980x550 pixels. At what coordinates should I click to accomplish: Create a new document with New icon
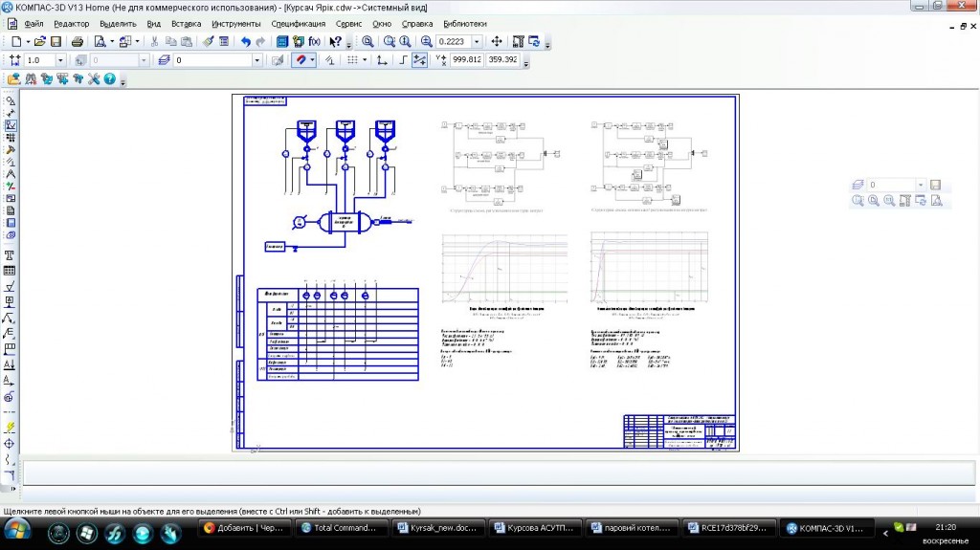point(16,41)
